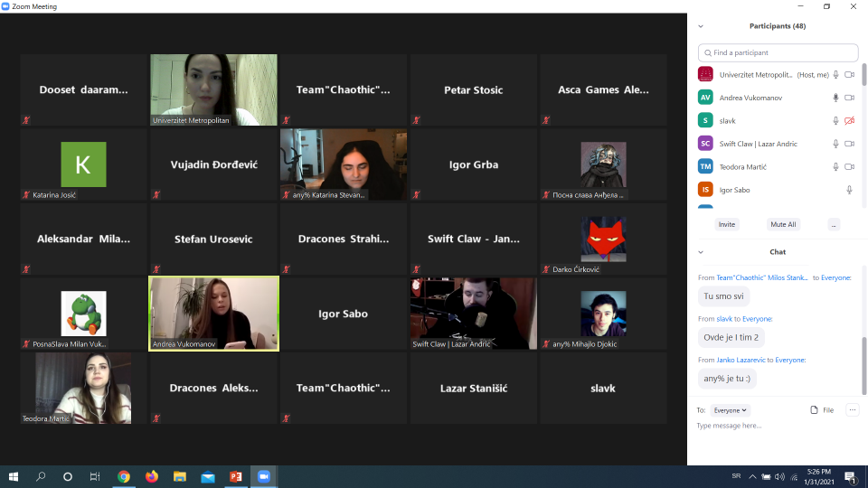Image resolution: width=868 pixels, height=488 pixels.
Task: Click the chat panel vertical scrollbar
Action: click(x=863, y=366)
